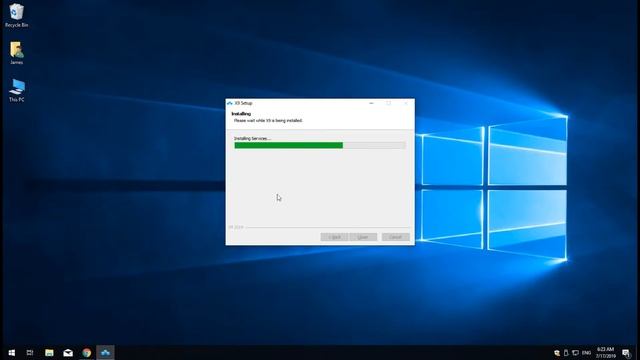Open the Action Center notifications icon
The height and width of the screenshot is (360, 640).
626,353
